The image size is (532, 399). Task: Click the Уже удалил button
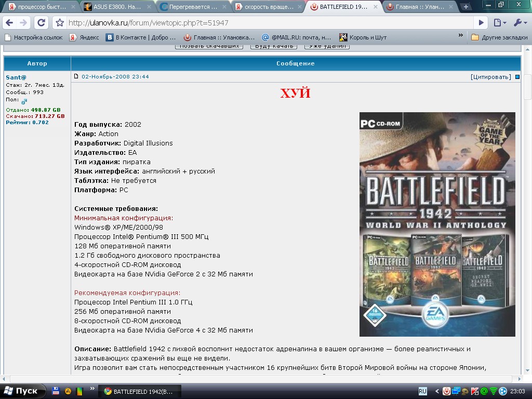pos(327,46)
